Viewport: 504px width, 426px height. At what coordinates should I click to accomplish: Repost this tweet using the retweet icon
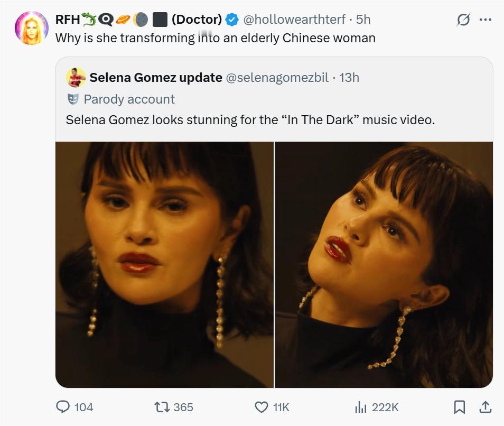tap(161, 406)
